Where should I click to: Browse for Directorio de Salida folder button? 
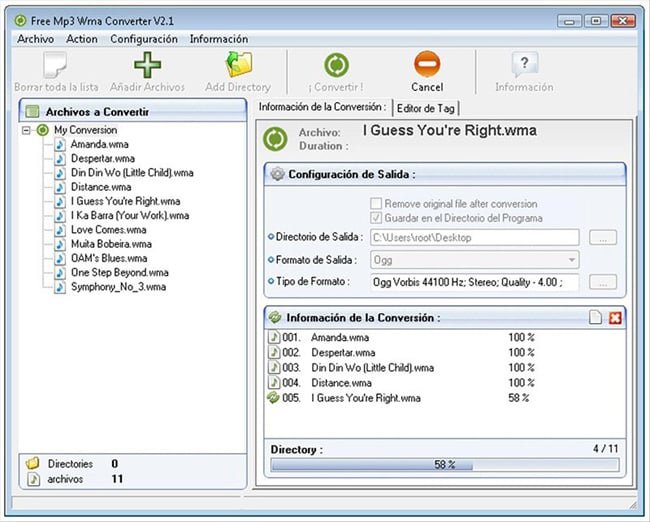(x=602, y=238)
